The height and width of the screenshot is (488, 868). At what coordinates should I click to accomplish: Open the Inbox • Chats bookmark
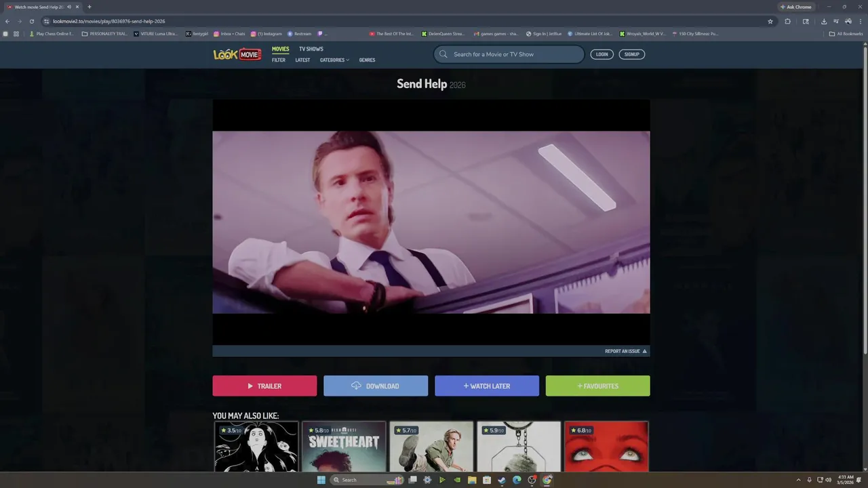click(x=229, y=33)
